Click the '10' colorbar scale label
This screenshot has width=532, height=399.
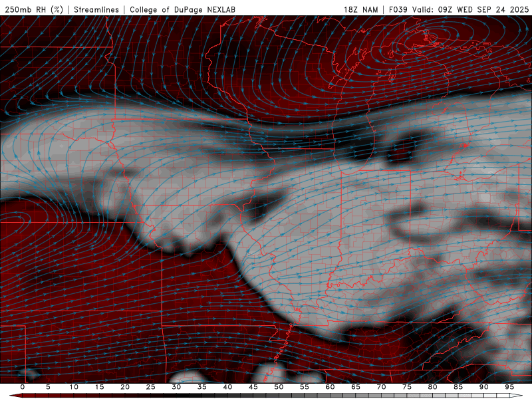74,387
